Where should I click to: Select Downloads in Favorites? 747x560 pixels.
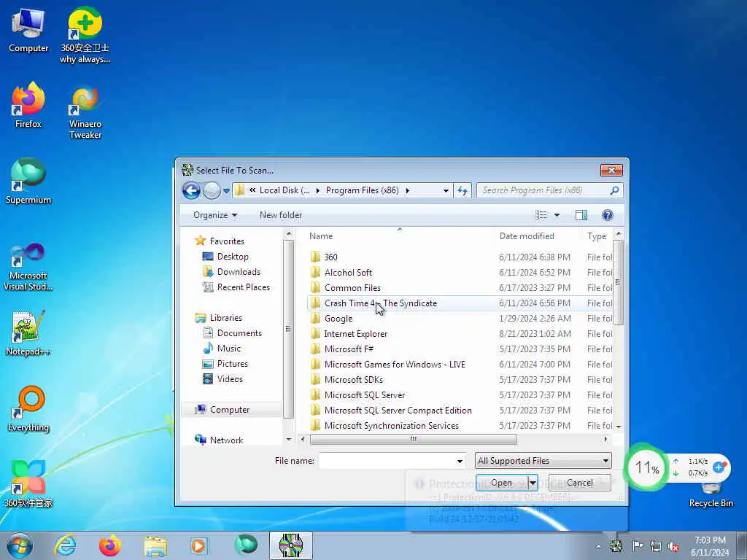(239, 272)
